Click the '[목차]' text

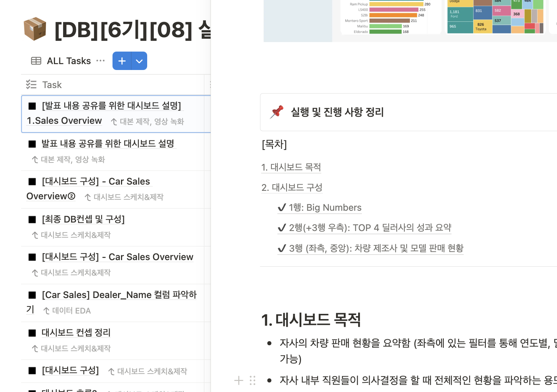(274, 144)
